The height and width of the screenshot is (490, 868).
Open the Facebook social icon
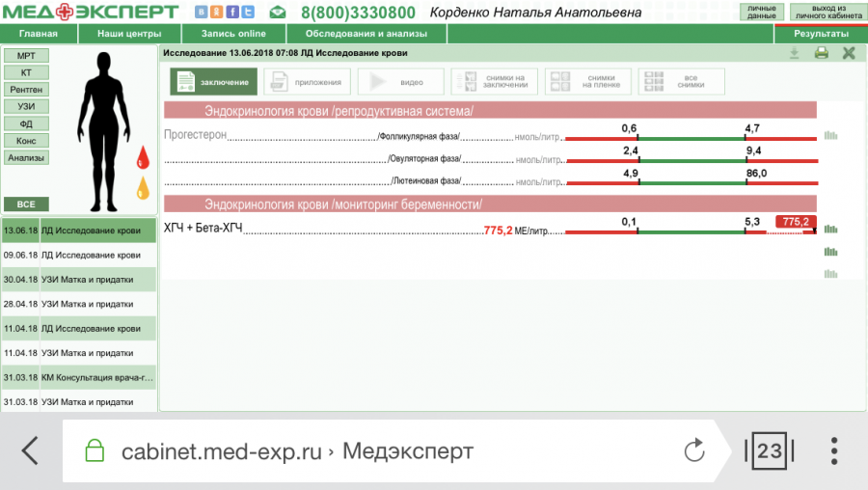click(232, 12)
